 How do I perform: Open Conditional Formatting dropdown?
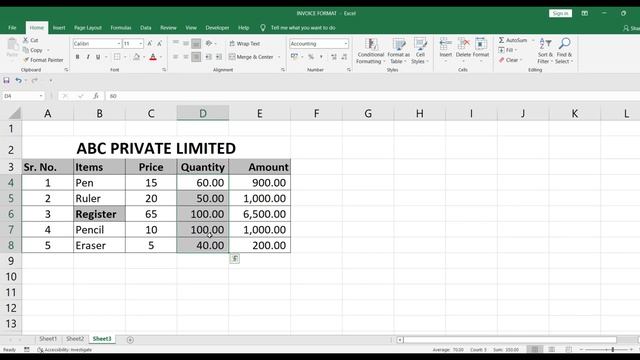coord(370,51)
